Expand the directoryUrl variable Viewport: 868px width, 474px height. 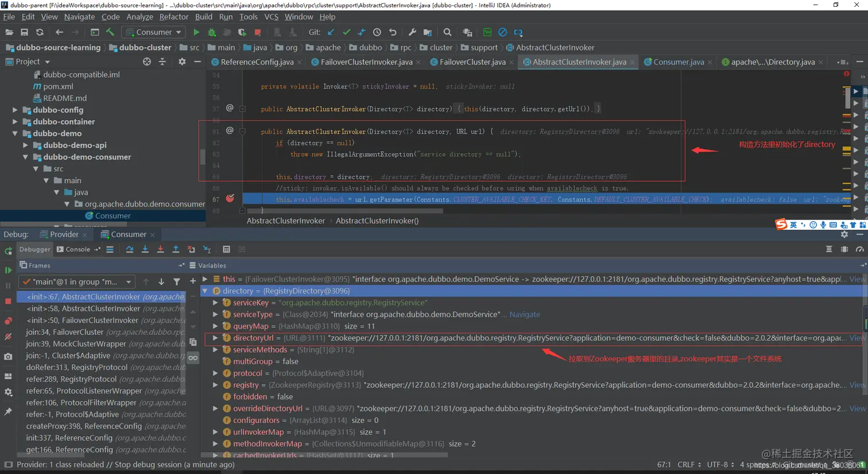click(x=215, y=338)
